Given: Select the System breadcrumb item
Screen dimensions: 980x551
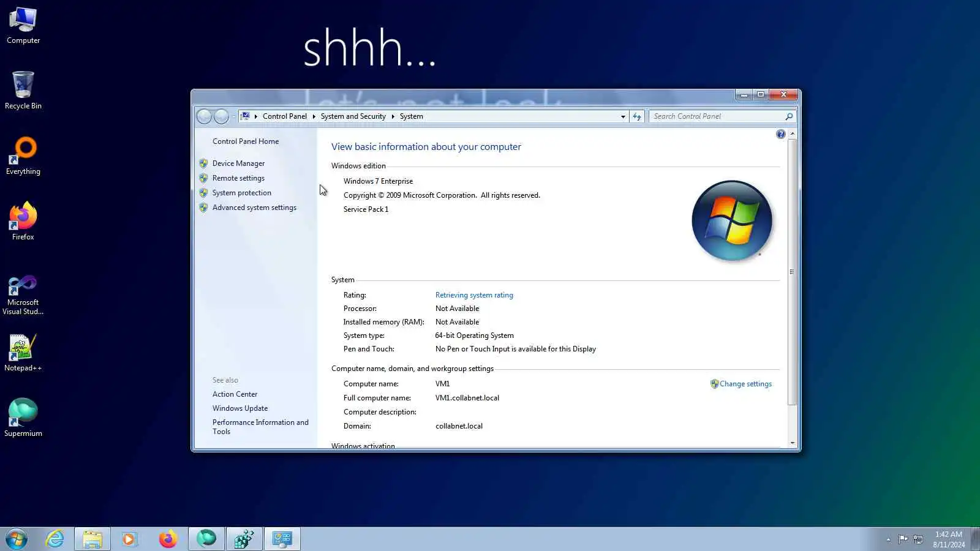Looking at the screenshot, I should coord(411,116).
